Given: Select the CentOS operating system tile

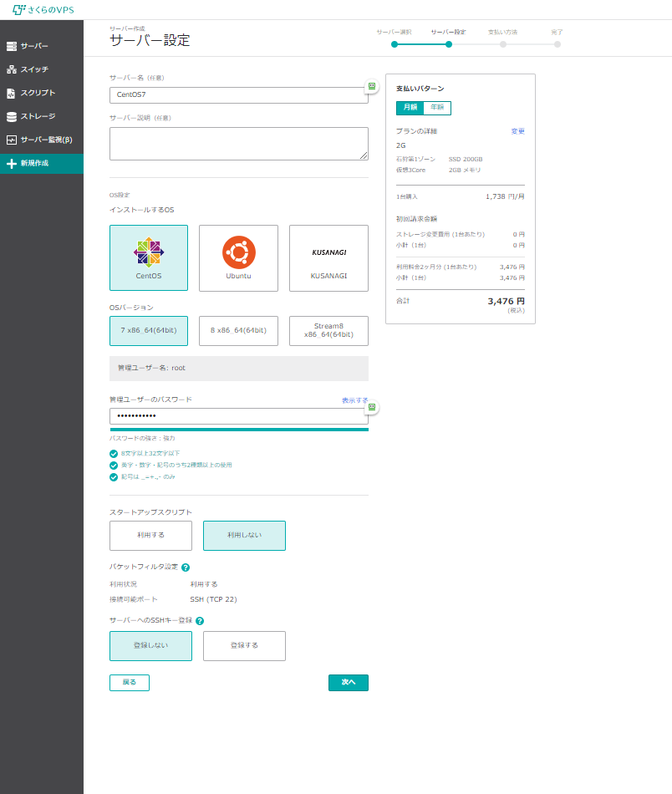Looking at the screenshot, I should [149, 257].
